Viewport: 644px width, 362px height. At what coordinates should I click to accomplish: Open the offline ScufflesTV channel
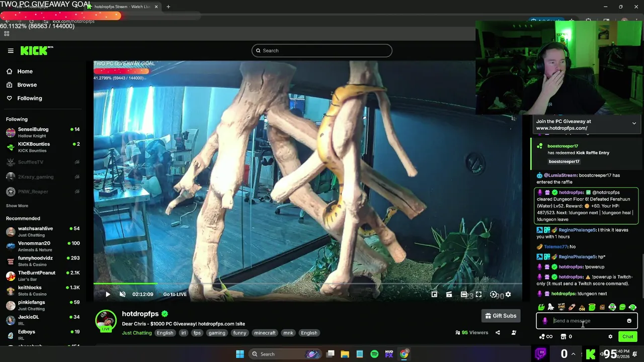tap(43, 162)
